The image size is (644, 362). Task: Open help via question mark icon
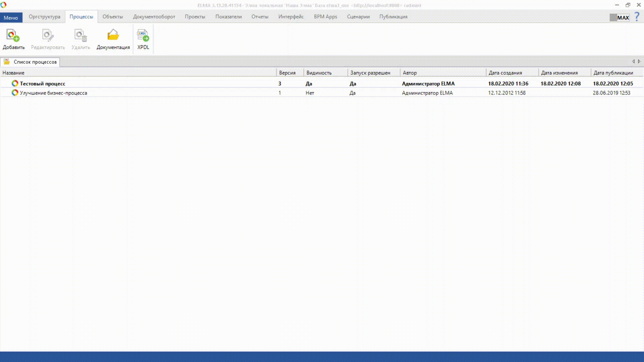[x=637, y=17]
